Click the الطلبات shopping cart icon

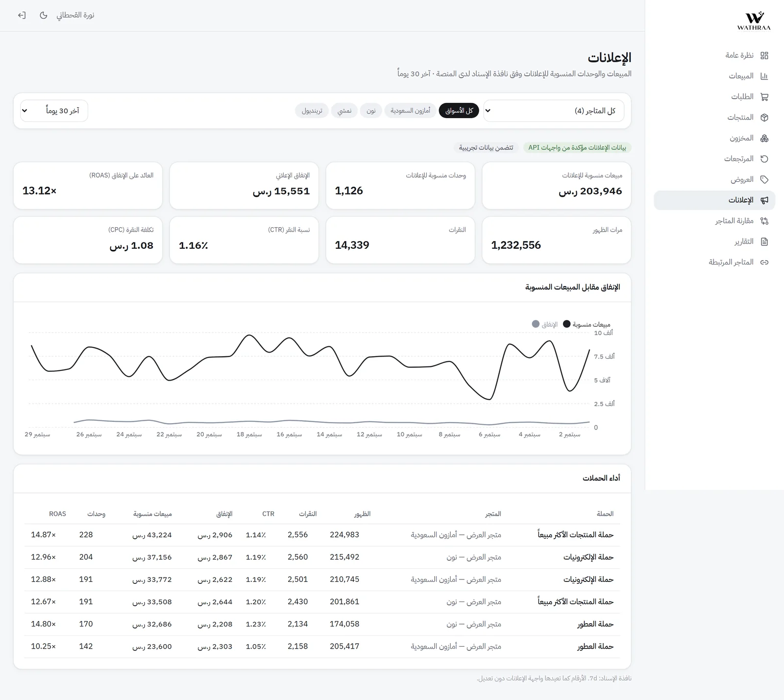pyautogui.click(x=764, y=97)
